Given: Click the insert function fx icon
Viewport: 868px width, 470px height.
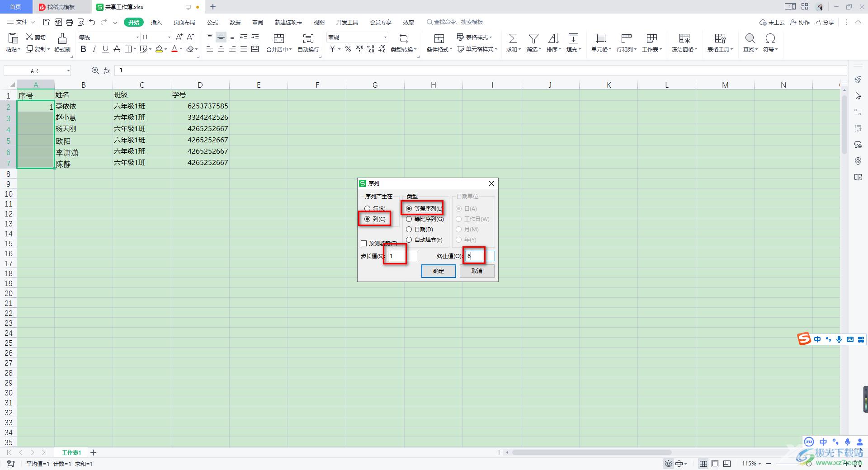Looking at the screenshot, I should pos(107,70).
